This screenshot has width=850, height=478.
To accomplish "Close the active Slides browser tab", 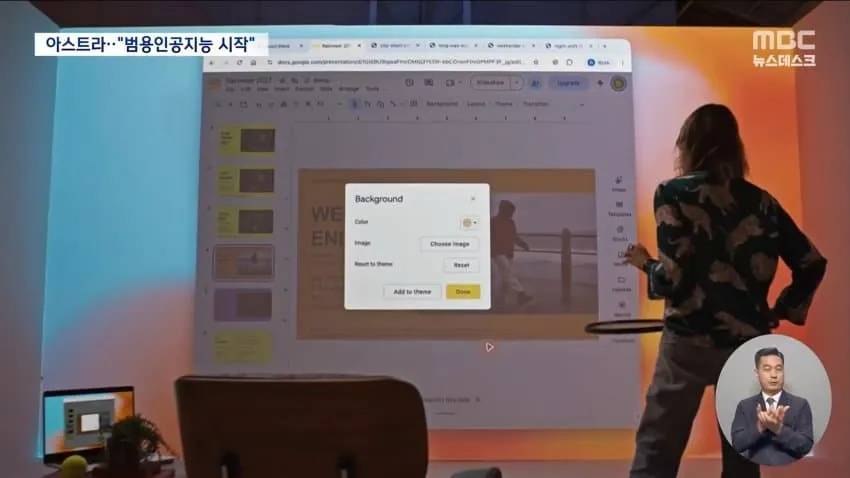I will click(359, 46).
